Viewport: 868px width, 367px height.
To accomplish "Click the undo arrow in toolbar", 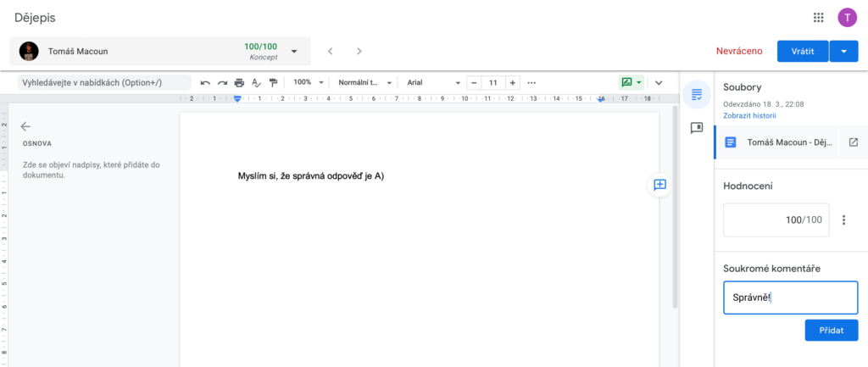I will click(205, 83).
